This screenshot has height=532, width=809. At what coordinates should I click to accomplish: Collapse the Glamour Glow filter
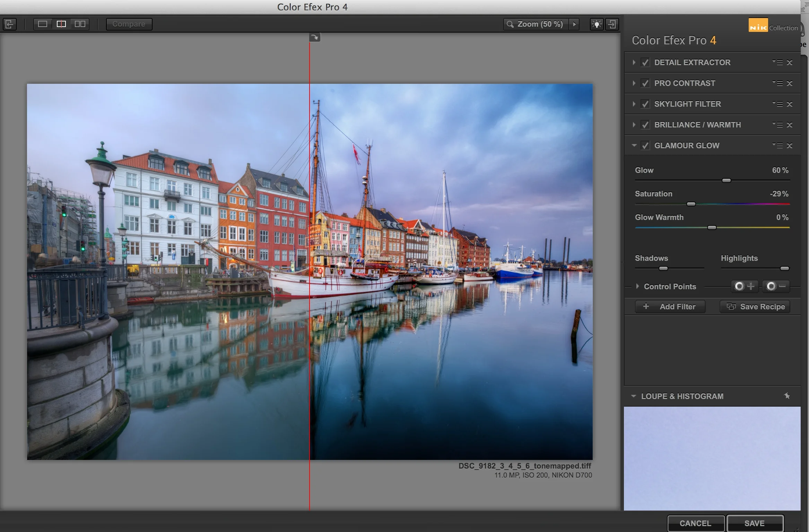[x=634, y=145]
